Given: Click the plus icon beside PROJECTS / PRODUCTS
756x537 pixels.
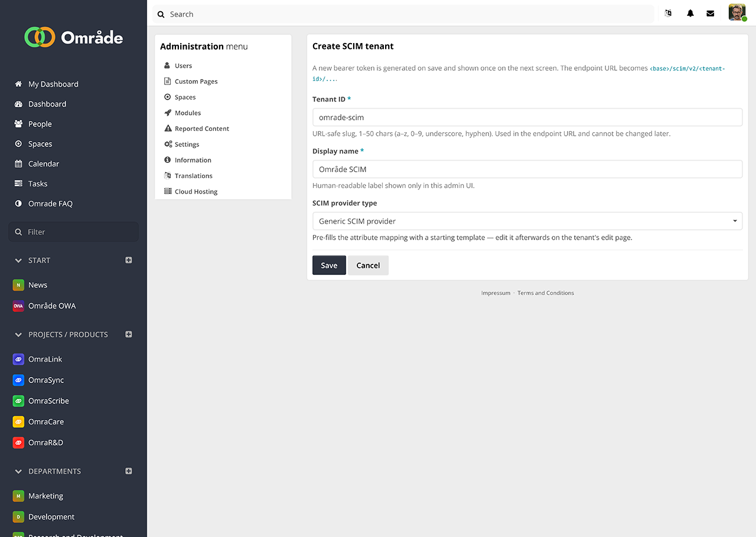Looking at the screenshot, I should (x=129, y=335).
